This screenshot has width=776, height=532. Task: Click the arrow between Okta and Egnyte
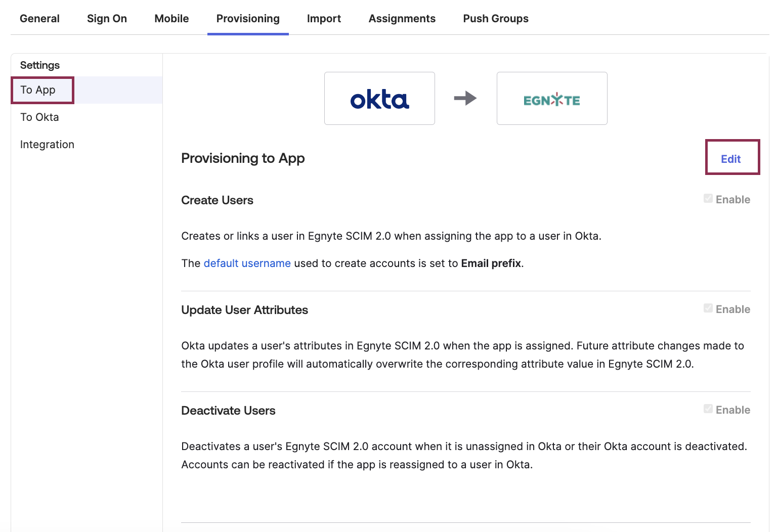click(466, 99)
